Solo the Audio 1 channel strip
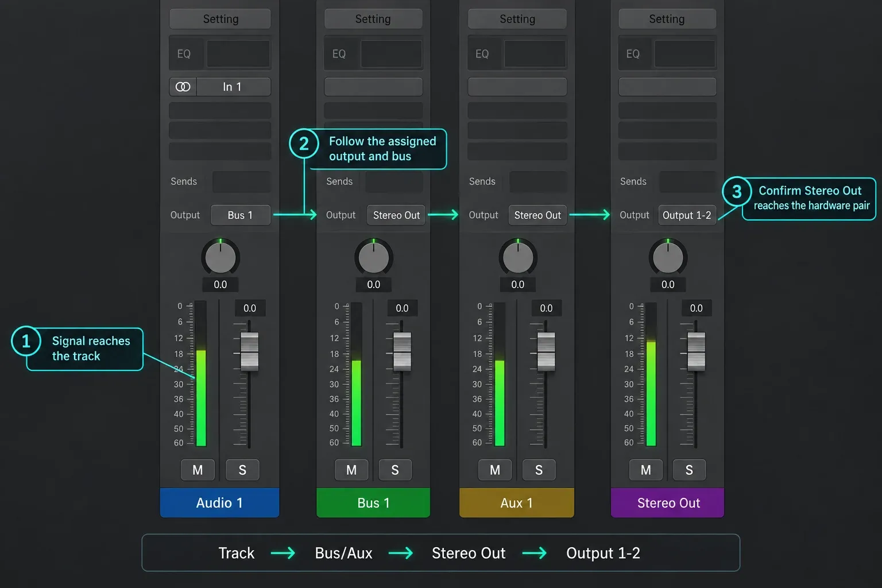 coord(242,470)
